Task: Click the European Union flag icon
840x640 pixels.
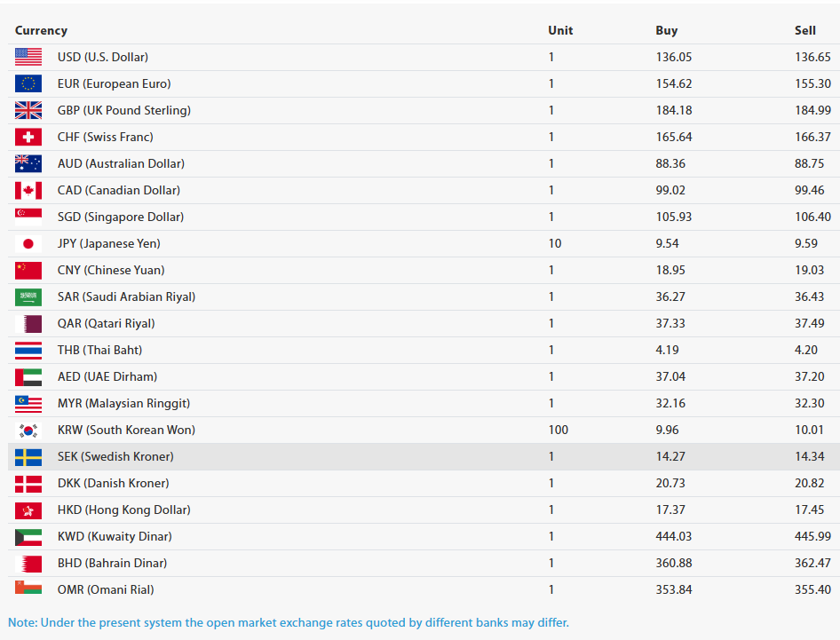Action: pos(28,83)
